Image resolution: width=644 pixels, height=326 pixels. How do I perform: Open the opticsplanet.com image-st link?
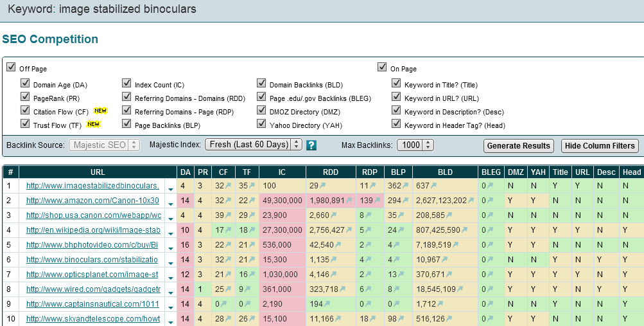tap(92, 274)
